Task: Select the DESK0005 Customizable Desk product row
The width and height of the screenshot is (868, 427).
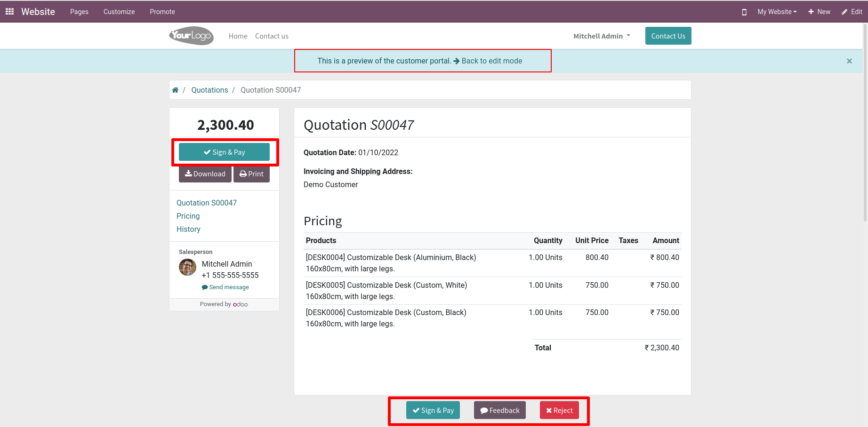Action: click(492, 291)
